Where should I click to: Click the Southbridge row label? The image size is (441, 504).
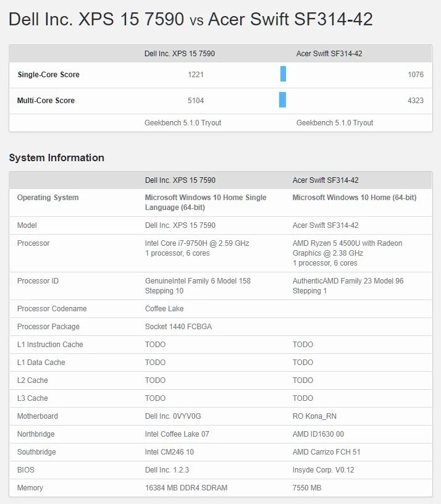(36, 452)
